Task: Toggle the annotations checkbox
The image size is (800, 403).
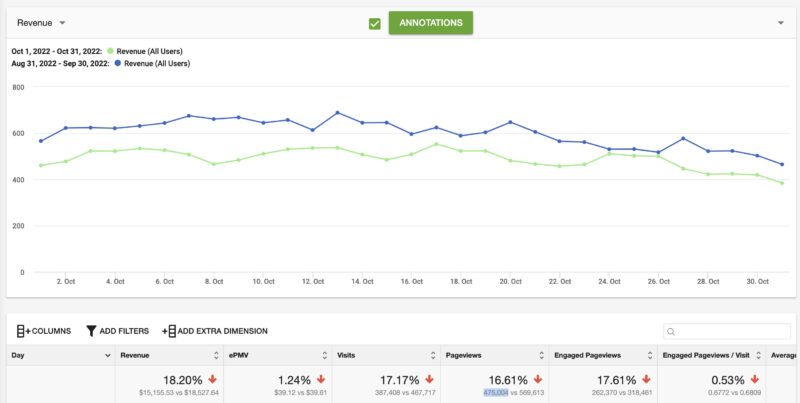Action: click(x=375, y=23)
